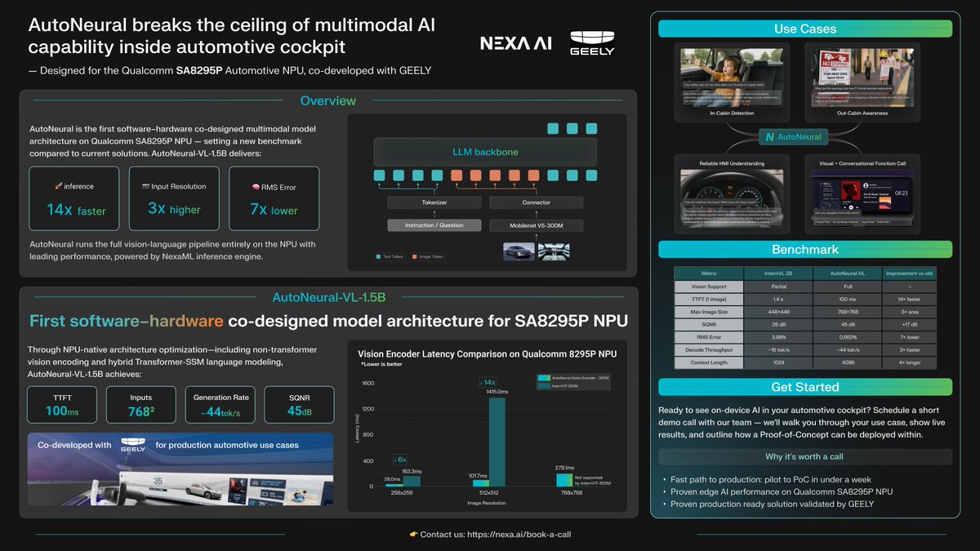Click the 512x512 axis label
980x551 pixels.
[490, 494]
